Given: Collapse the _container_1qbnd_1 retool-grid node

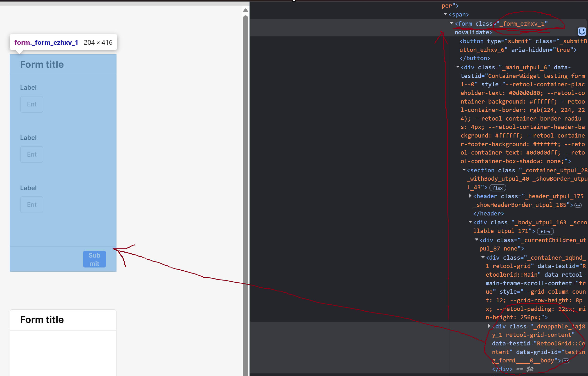Looking at the screenshot, I should [483, 257].
